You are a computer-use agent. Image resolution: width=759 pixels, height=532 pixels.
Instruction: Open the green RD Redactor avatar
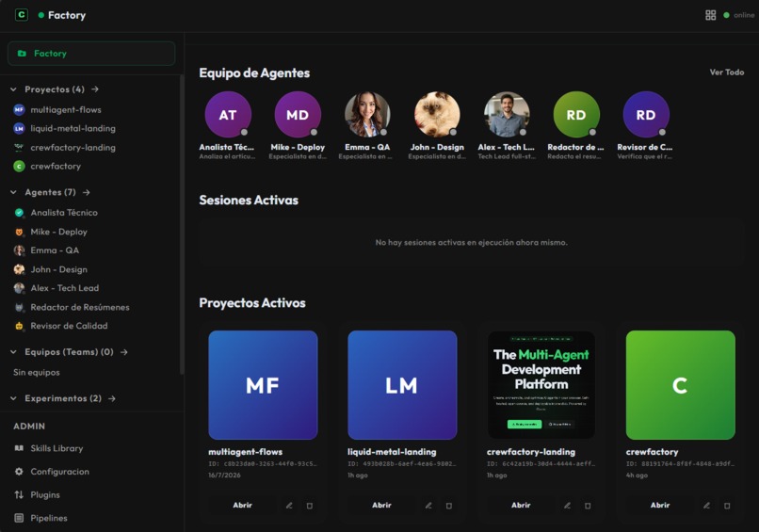point(576,114)
